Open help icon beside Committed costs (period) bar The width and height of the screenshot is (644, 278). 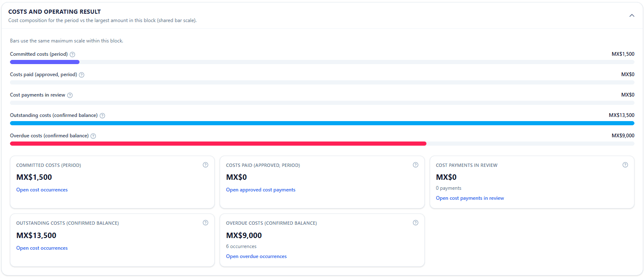(x=72, y=55)
